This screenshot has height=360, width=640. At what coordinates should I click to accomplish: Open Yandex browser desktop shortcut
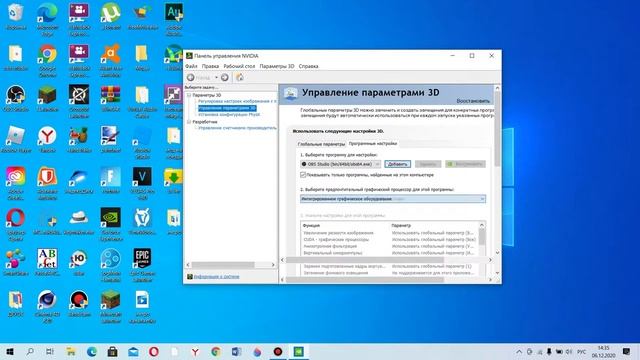click(x=47, y=139)
